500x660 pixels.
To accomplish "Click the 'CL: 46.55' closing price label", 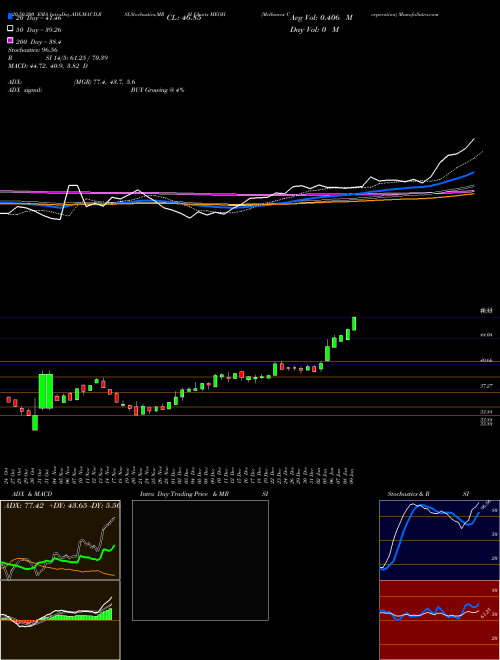I will (x=184, y=18).
